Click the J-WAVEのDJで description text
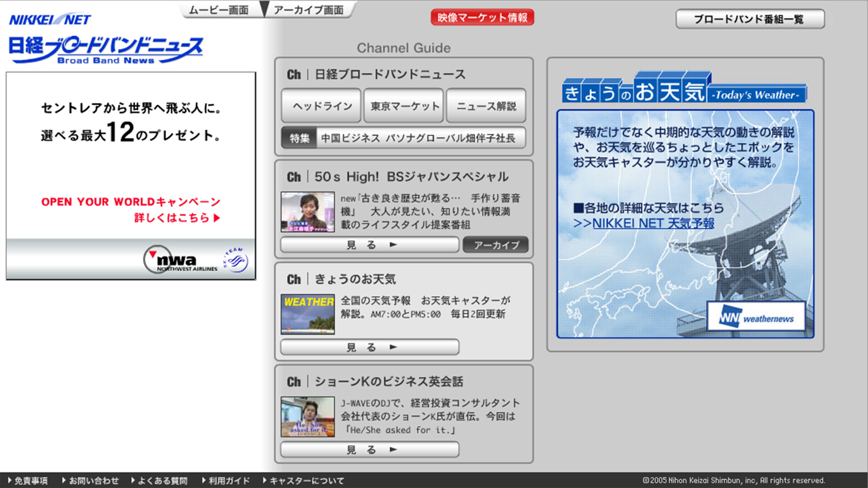The height and width of the screenshot is (488, 868). 430,416
